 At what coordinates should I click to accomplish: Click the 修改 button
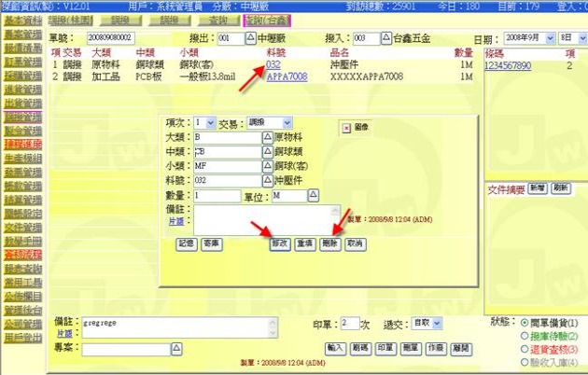point(279,243)
